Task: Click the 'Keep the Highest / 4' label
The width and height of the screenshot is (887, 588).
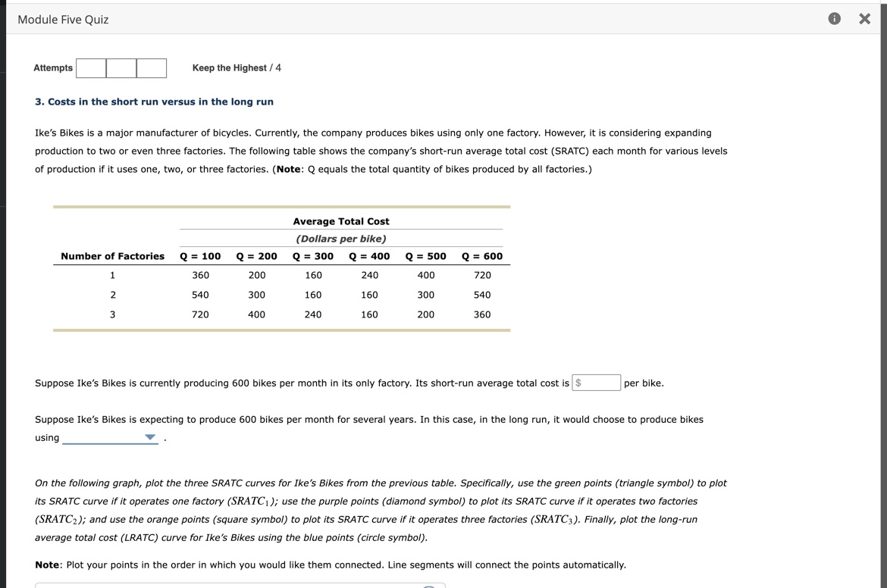Action: (237, 67)
